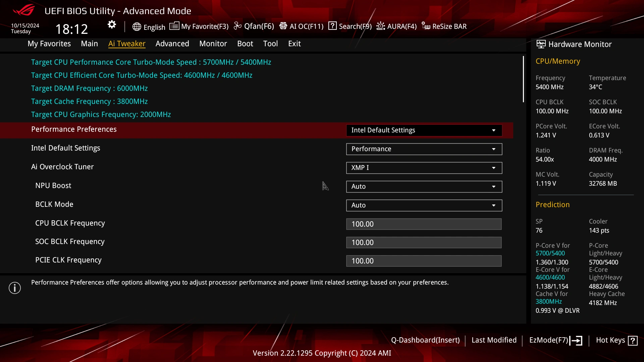Navigate to the Advanced tab
The width and height of the screenshot is (644, 362).
(172, 43)
